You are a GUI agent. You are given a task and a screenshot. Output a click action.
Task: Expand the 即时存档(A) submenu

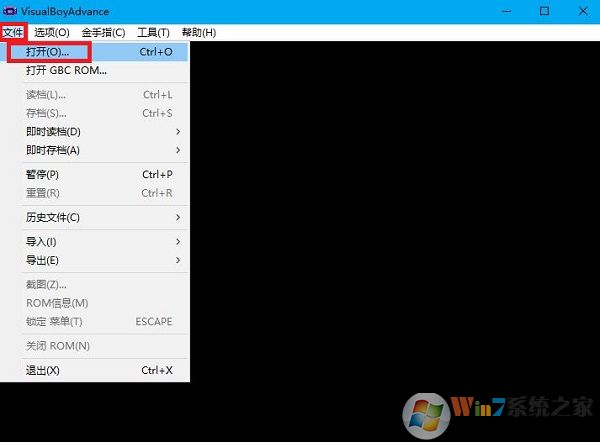tap(94, 150)
